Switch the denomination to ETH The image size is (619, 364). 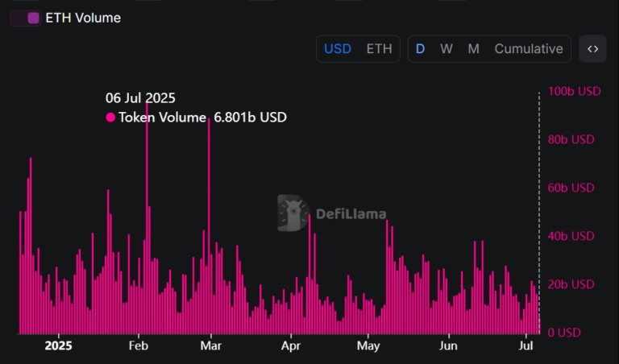point(379,49)
